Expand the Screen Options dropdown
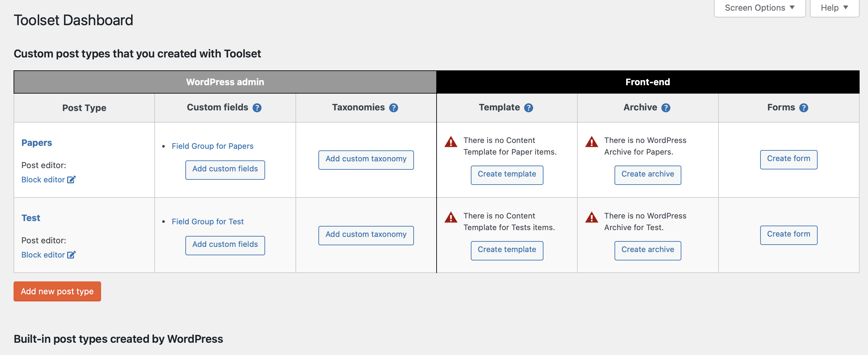 759,8
